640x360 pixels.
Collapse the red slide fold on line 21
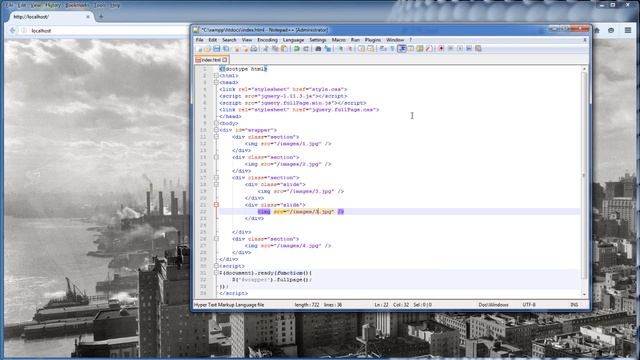216,205
